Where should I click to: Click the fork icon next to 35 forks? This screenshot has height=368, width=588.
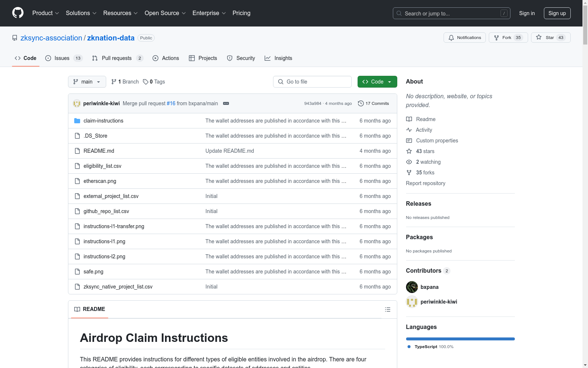click(409, 173)
